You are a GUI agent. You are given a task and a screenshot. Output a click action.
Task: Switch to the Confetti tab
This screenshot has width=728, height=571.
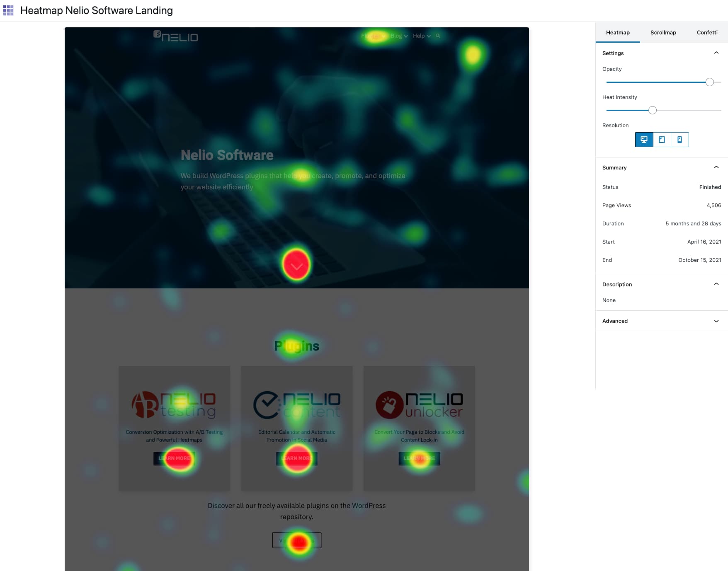tap(707, 32)
